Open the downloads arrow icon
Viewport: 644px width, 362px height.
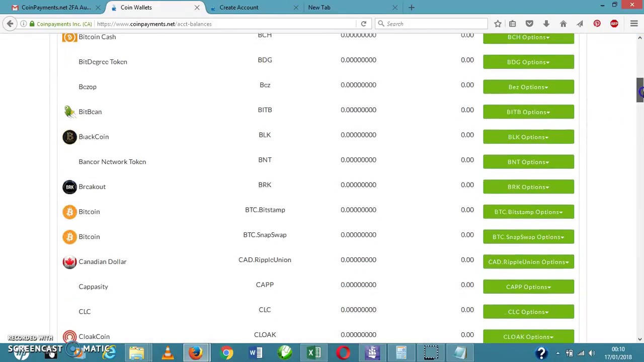tap(546, 24)
